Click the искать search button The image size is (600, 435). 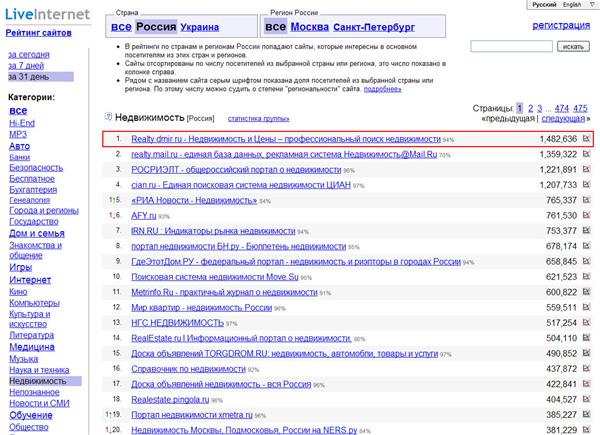(573, 46)
